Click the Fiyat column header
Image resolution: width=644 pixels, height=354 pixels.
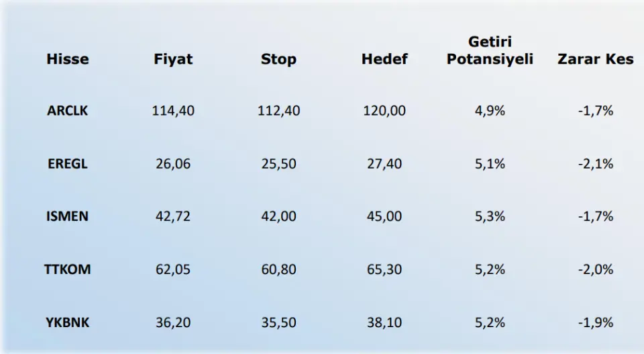click(173, 59)
